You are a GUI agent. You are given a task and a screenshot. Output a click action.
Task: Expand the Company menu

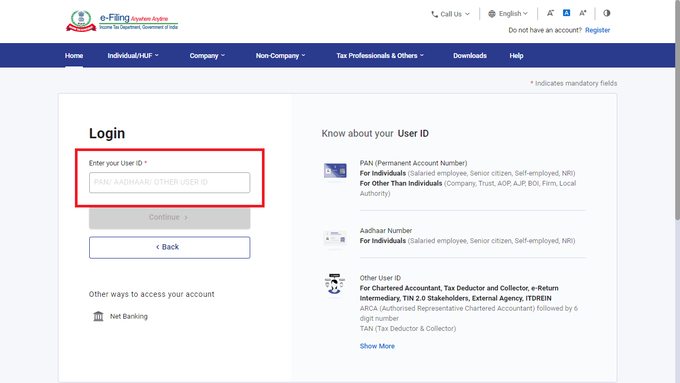(x=207, y=56)
